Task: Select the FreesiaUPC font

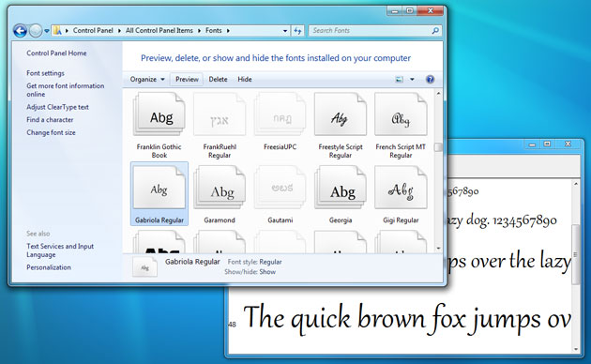Action: (280, 122)
